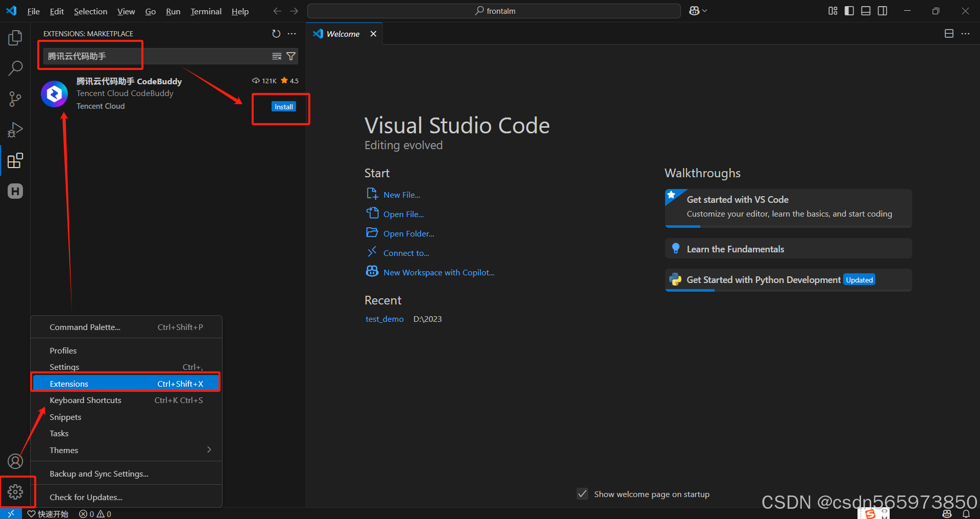
Task: Open the Copilot menu in title bar
Action: (698, 11)
